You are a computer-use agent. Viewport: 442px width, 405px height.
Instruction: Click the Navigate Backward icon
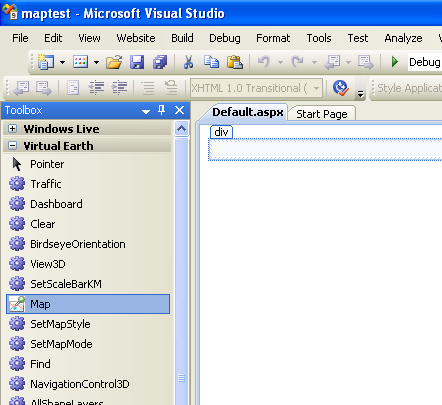click(x=333, y=62)
